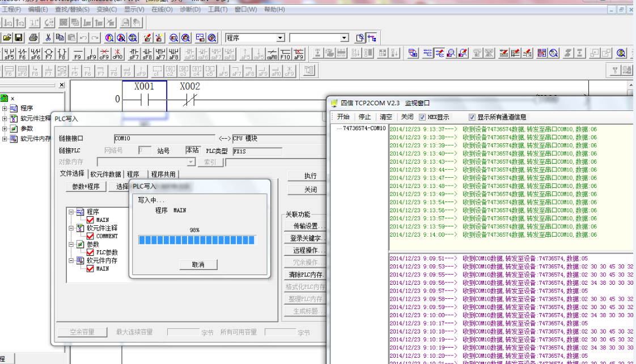Draw horizontal line with F9 icon
Screen dimensions: 636x364
(78, 53)
